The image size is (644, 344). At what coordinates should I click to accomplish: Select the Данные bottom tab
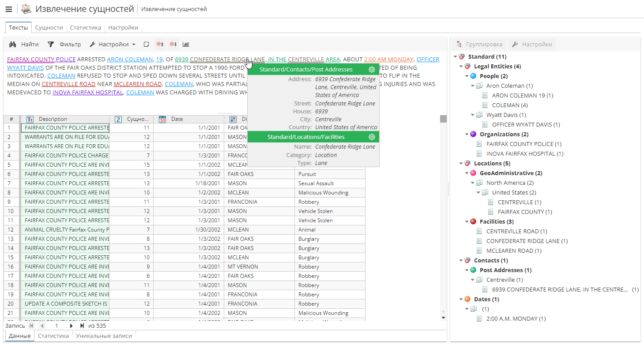tap(19, 336)
